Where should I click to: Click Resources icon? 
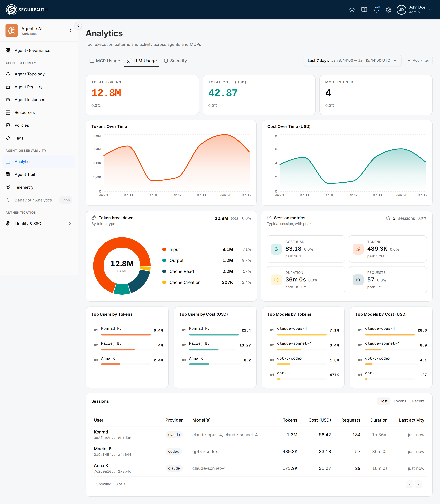[x=8, y=112]
